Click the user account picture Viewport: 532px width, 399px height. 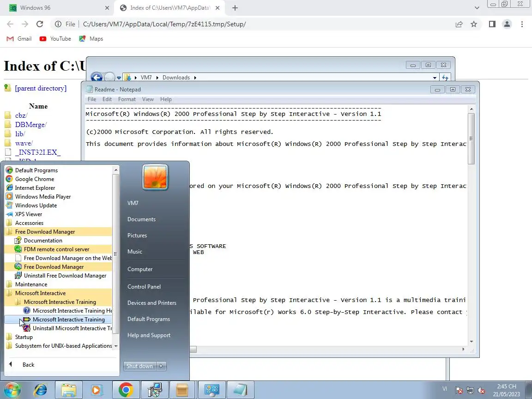[x=155, y=177]
